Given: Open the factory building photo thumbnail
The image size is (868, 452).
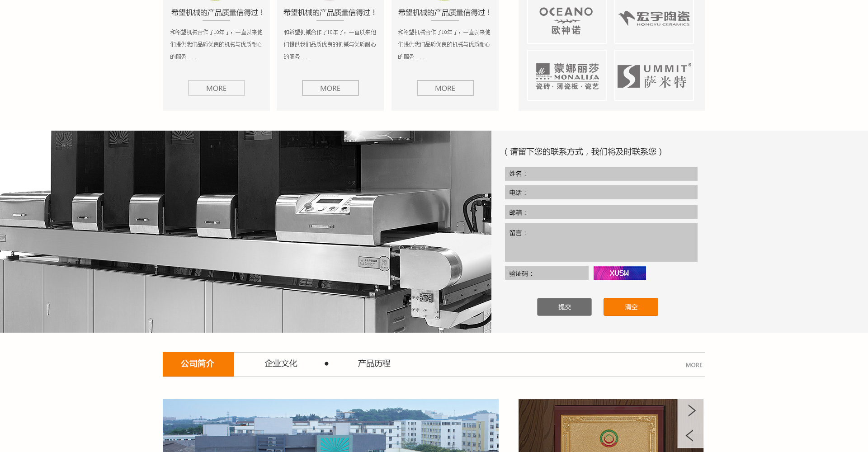Looking at the screenshot, I should pos(330,425).
